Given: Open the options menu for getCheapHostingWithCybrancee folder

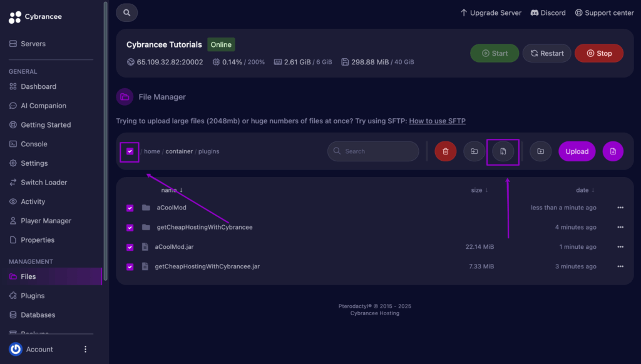Looking at the screenshot, I should [620, 227].
